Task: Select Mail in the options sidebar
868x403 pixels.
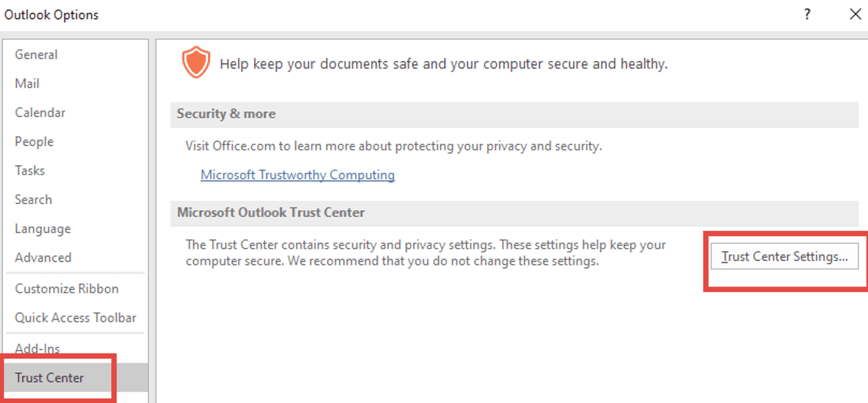Action: [x=27, y=84]
